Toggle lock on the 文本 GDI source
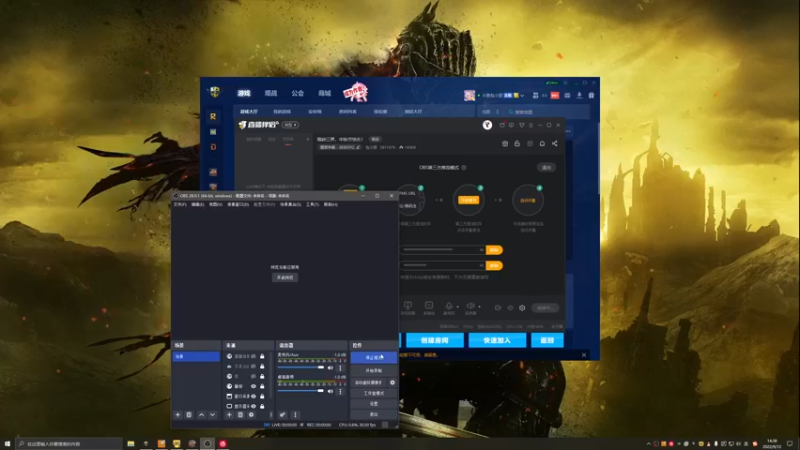 click(x=262, y=366)
